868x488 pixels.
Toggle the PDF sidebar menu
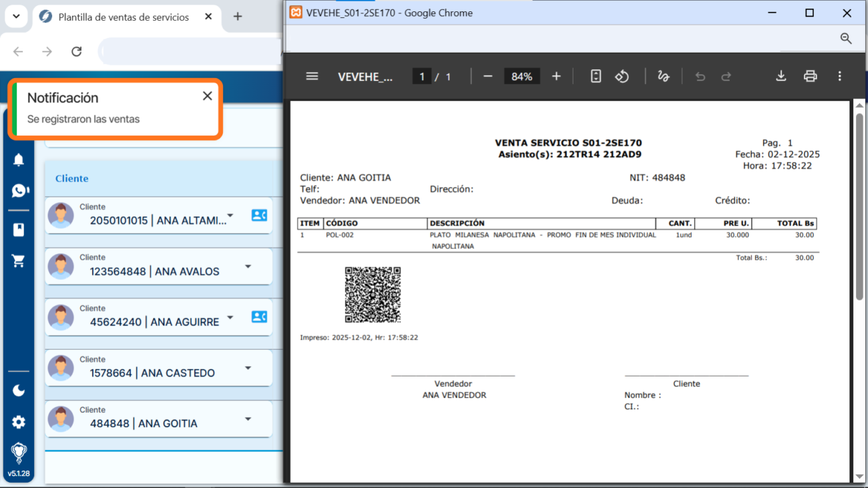pos(312,76)
